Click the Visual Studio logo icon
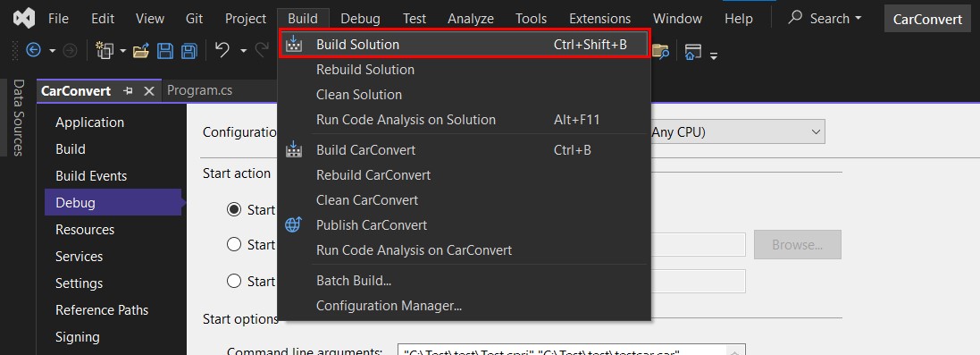This screenshot has width=980, height=355. point(24,18)
